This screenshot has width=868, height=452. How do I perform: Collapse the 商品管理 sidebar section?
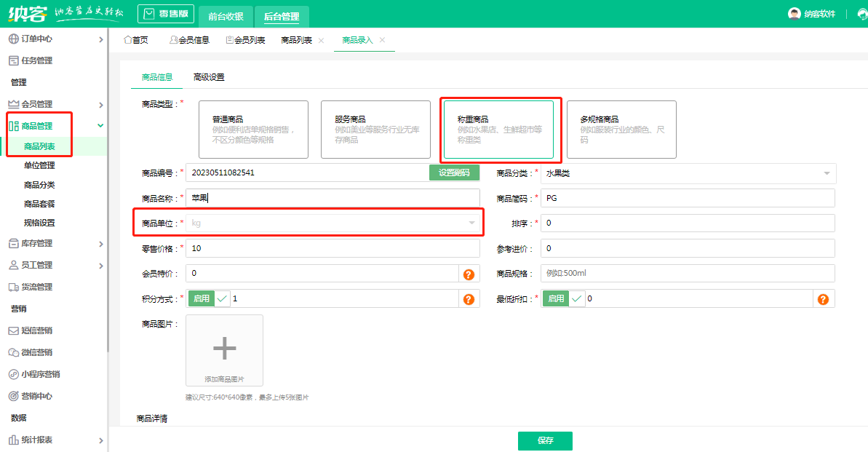tap(100, 126)
